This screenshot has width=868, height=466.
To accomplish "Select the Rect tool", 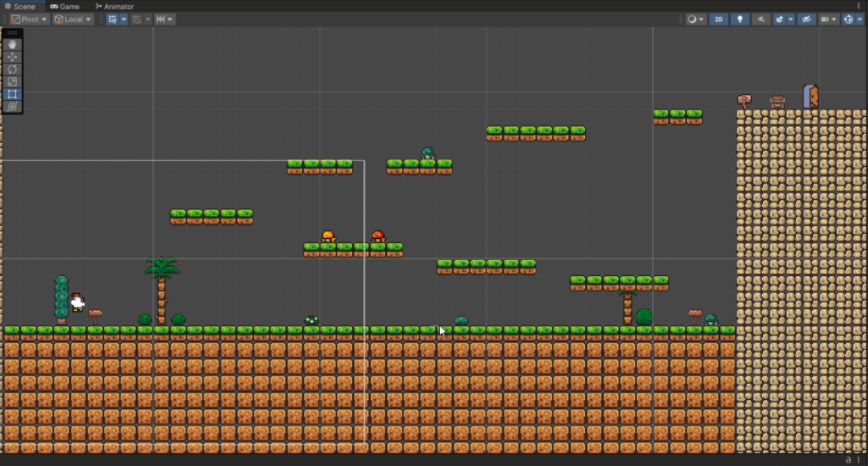I will (13, 94).
